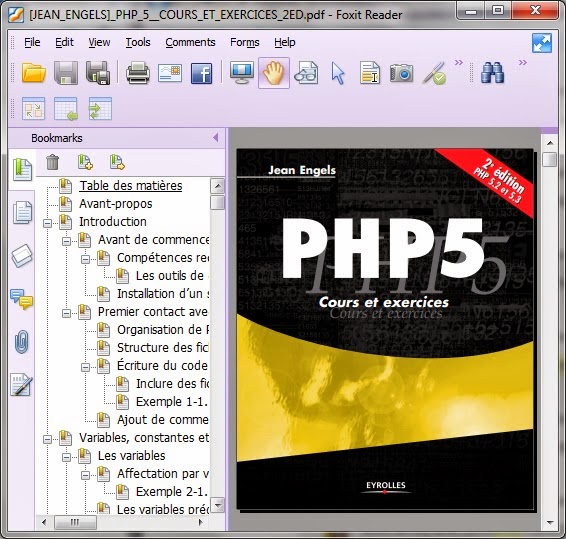
Task: Collapse the Affectation par bookmark node
Action: click(x=86, y=475)
